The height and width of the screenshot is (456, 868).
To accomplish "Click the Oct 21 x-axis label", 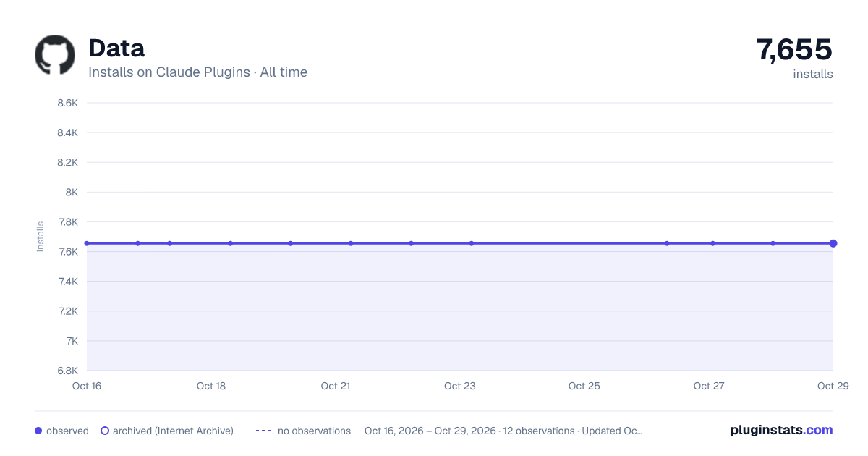I will tap(336, 386).
